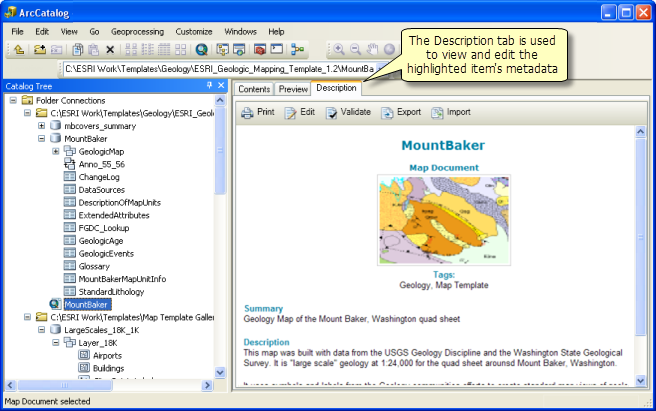
Task: Open the Windows menu
Action: coord(240,31)
